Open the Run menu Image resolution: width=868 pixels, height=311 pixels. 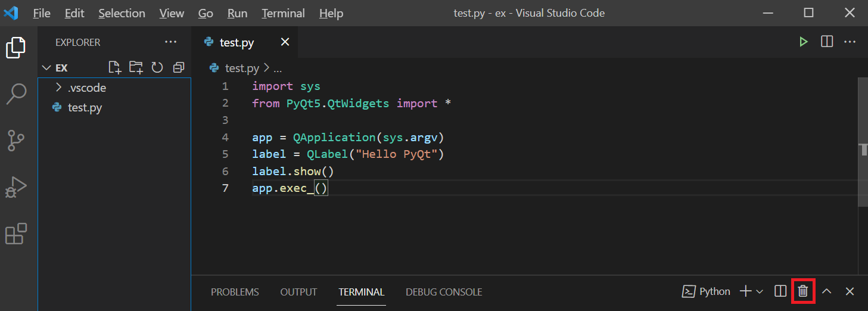coord(238,13)
